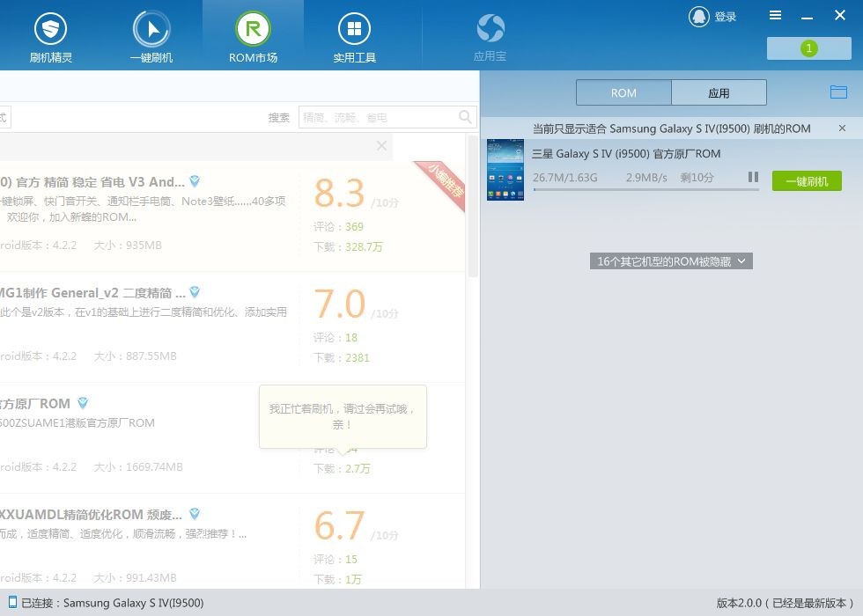
Task: Select the ROM市场 icon
Action: click(x=253, y=31)
